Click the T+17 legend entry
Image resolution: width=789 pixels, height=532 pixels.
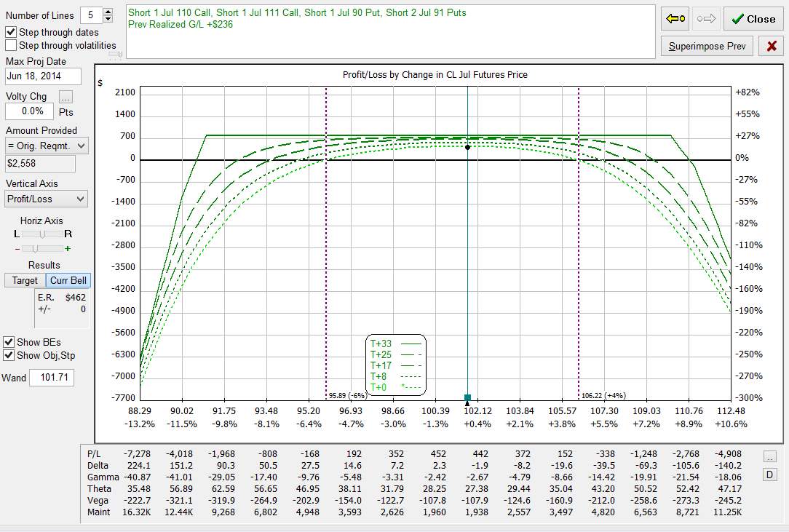(x=395, y=365)
